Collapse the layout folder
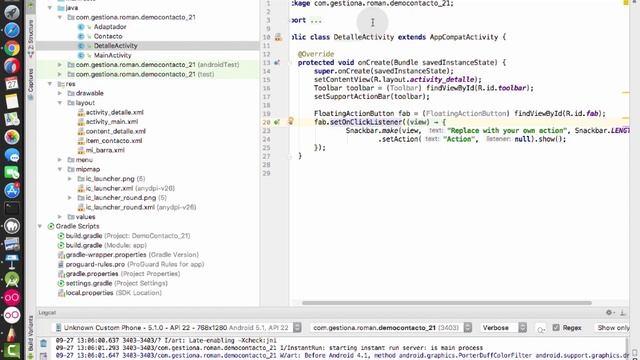Viewport: 640px width, 360px height. click(x=60, y=103)
